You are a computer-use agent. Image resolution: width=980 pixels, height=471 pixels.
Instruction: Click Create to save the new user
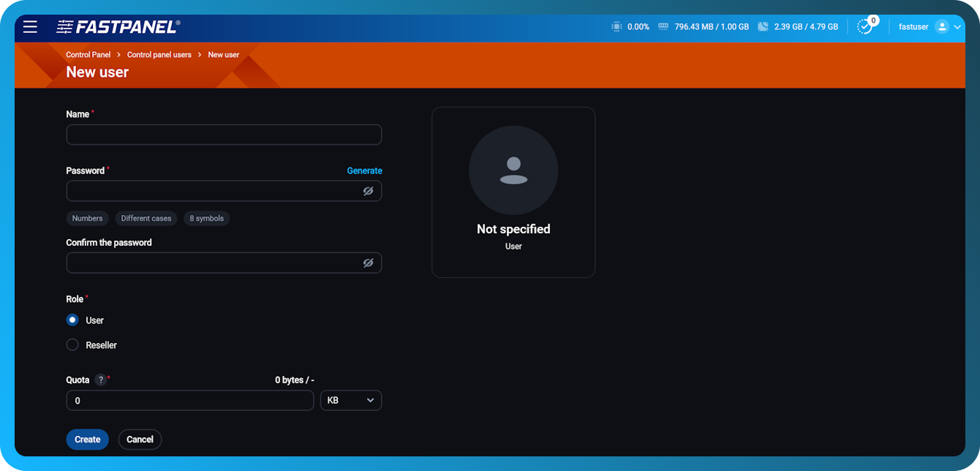87,439
